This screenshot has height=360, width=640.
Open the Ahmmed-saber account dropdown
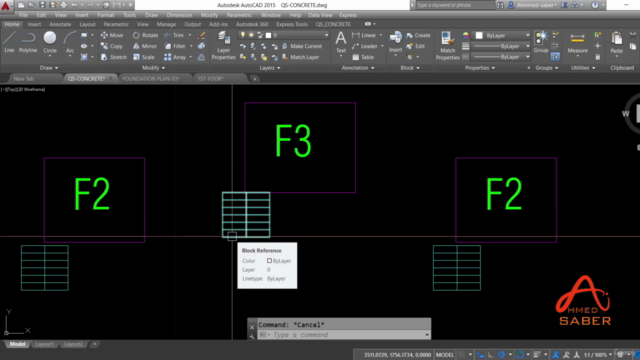pyautogui.click(x=536, y=5)
